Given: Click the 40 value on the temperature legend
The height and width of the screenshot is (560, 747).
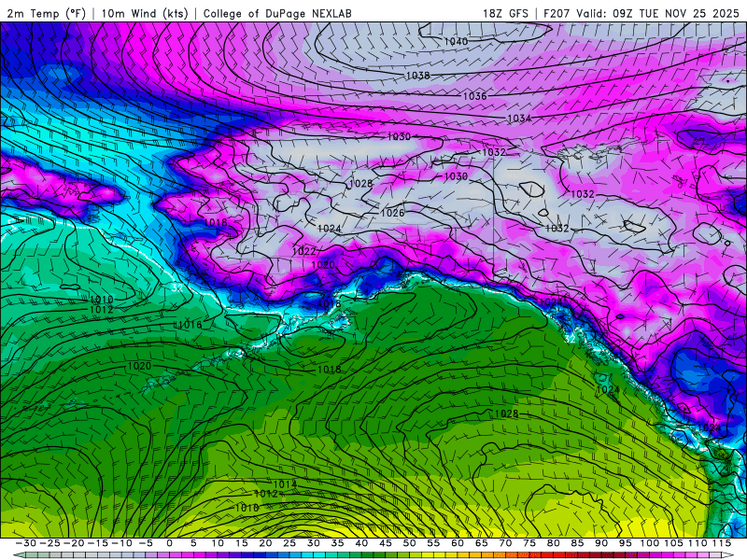Looking at the screenshot, I should tap(361, 543).
